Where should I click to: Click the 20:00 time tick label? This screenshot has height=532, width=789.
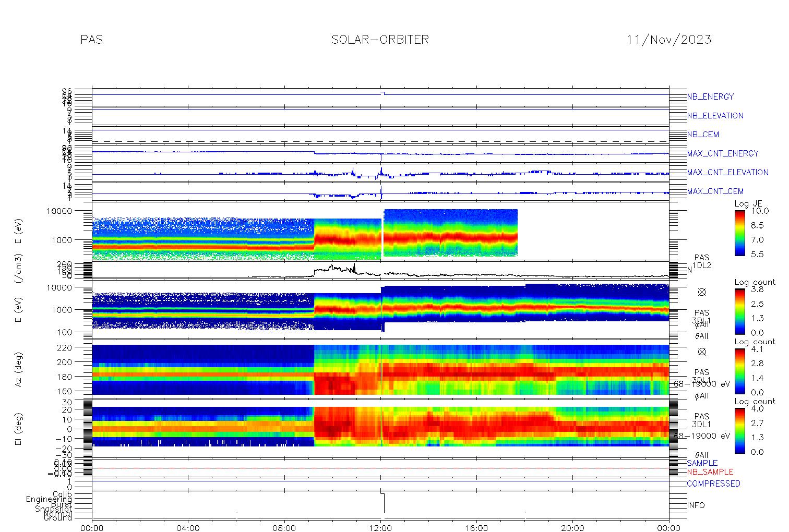click(572, 528)
